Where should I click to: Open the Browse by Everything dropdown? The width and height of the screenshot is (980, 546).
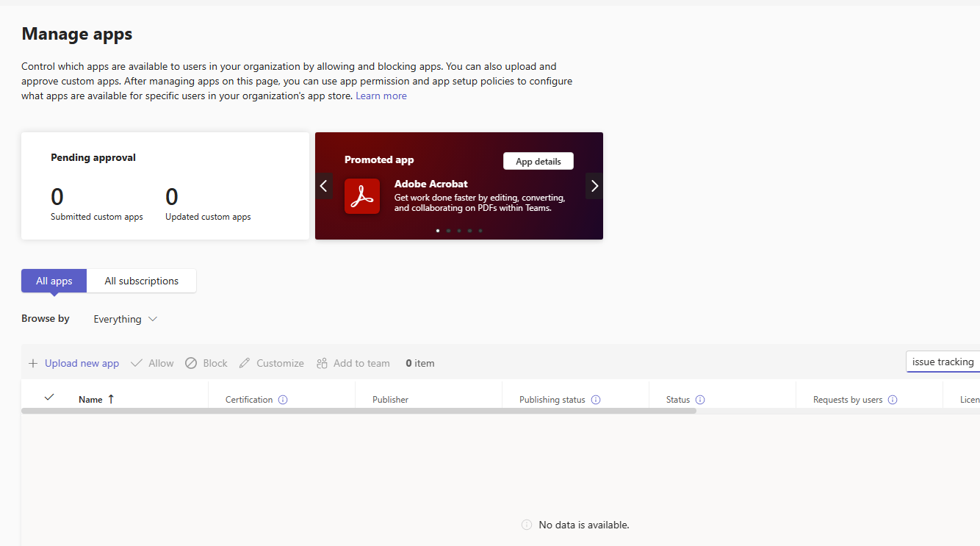[125, 319]
